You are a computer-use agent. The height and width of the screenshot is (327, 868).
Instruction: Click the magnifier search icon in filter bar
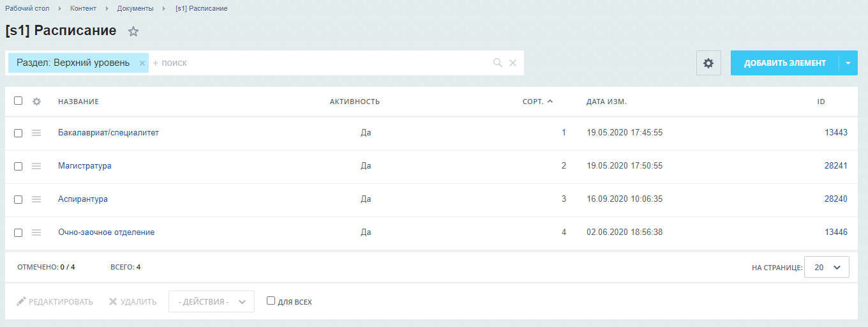(498, 63)
